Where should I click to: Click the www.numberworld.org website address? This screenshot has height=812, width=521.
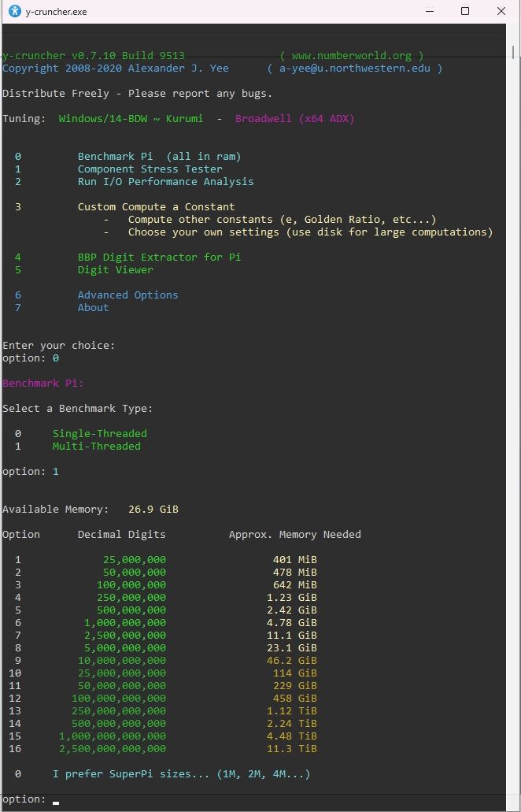click(351, 56)
